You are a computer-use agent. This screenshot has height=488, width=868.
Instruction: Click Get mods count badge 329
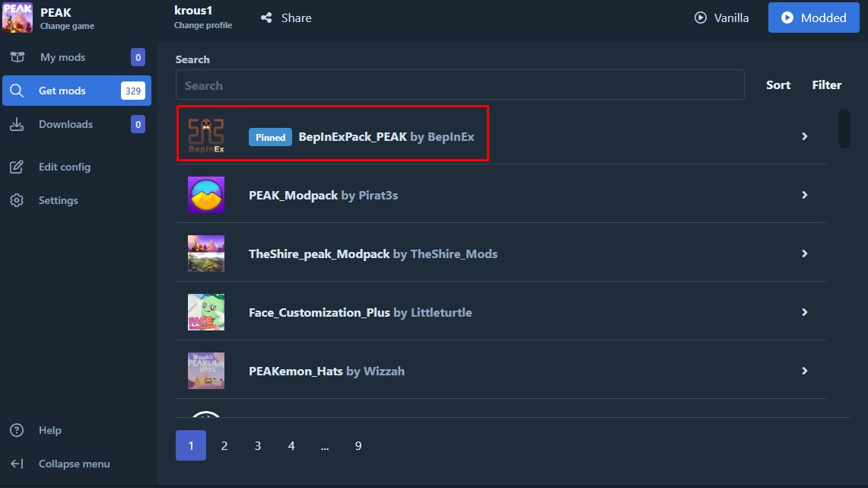pyautogui.click(x=133, y=91)
